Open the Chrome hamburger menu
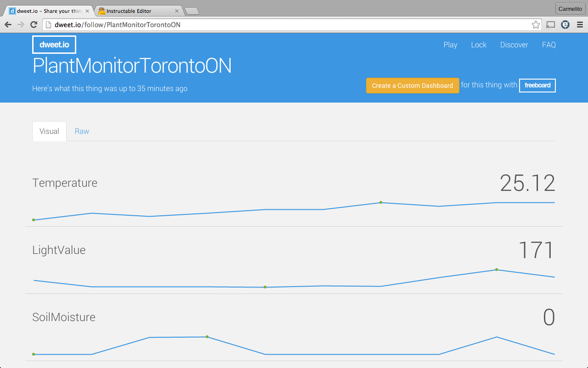 pos(580,25)
